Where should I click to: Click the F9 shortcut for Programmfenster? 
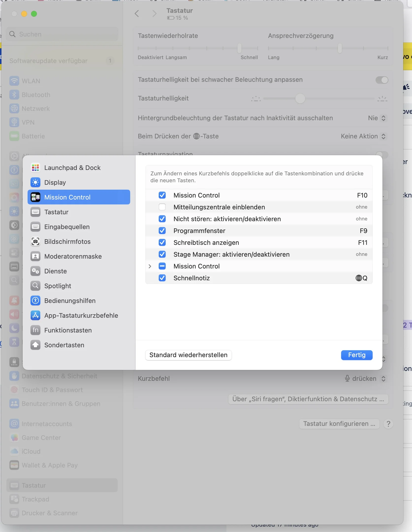tap(363, 231)
